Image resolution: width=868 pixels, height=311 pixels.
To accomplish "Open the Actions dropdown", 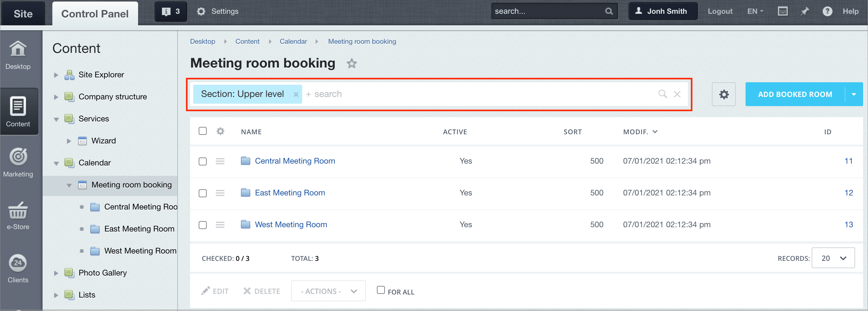I will click(328, 291).
